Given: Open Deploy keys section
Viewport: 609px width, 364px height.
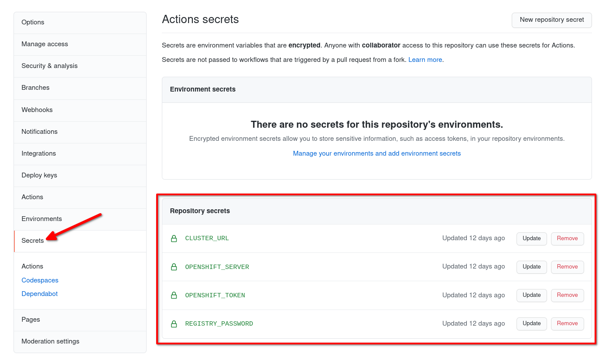Looking at the screenshot, I should [x=39, y=175].
